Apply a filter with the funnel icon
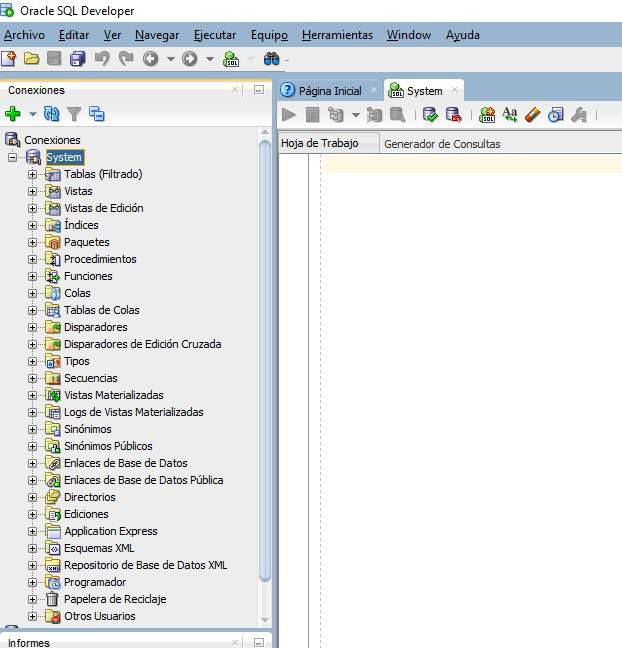This screenshot has width=622, height=648. [x=74, y=114]
